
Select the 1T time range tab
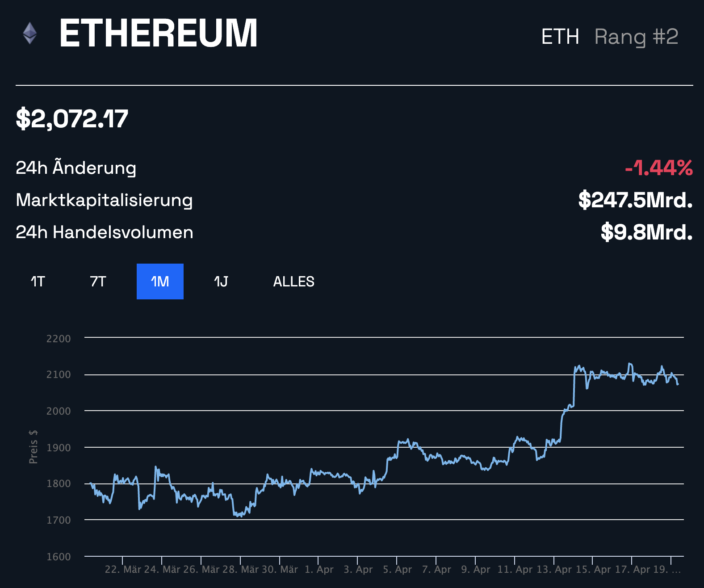click(38, 281)
